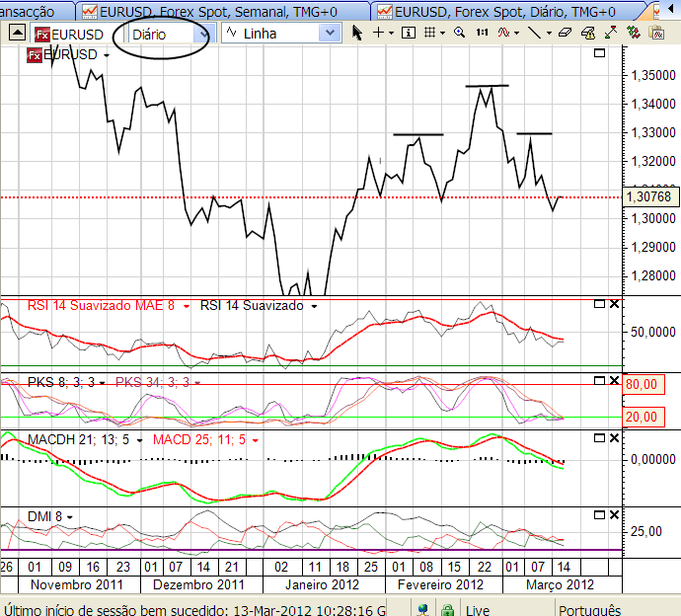This screenshot has width=681, height=616.
Task: Open the indicators wave icon
Action: 503,33
